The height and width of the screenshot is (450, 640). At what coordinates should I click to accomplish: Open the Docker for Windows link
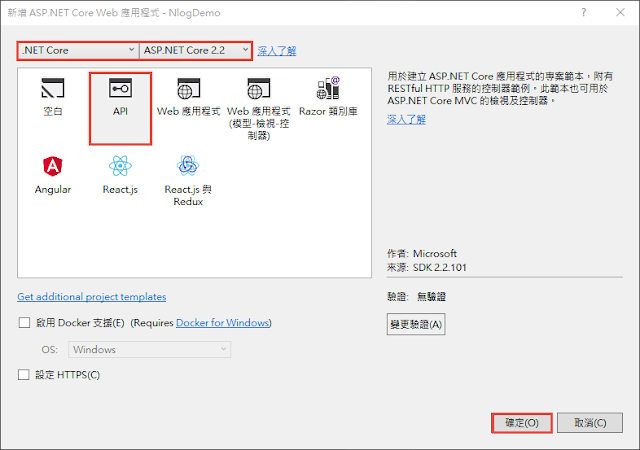[223, 323]
